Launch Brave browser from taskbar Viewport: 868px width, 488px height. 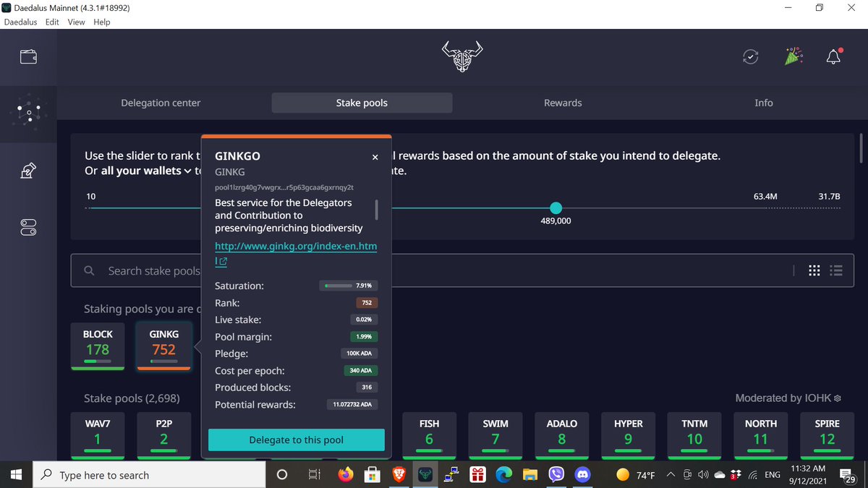click(399, 475)
